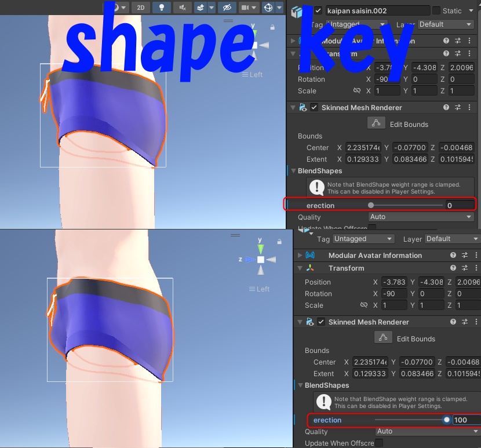Open help for Transform in upper inspector

[446, 53]
